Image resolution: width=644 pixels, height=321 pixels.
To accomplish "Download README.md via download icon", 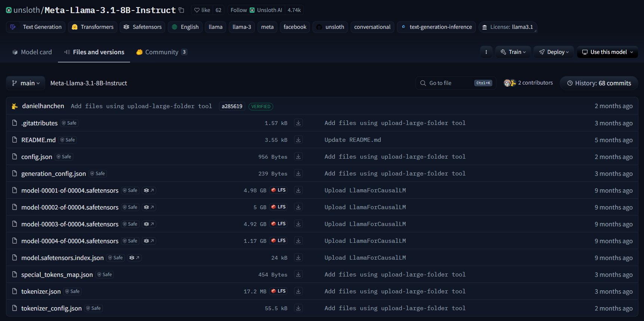I will tap(298, 140).
